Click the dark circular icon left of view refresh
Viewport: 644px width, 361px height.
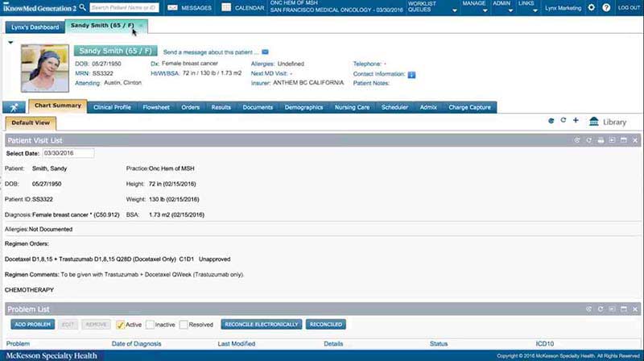pyautogui.click(x=551, y=121)
